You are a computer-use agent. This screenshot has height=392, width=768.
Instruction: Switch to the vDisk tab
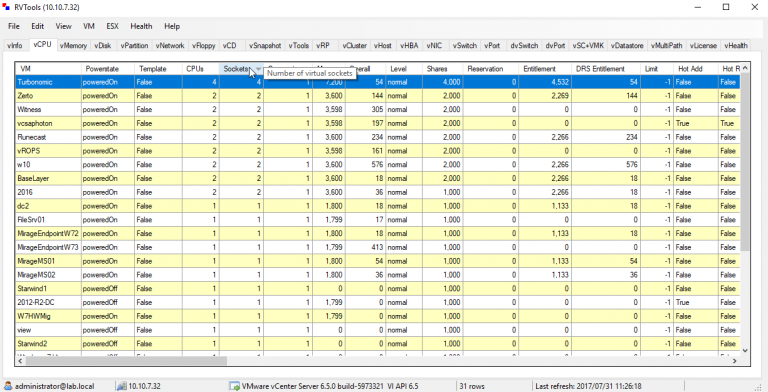[x=103, y=46]
